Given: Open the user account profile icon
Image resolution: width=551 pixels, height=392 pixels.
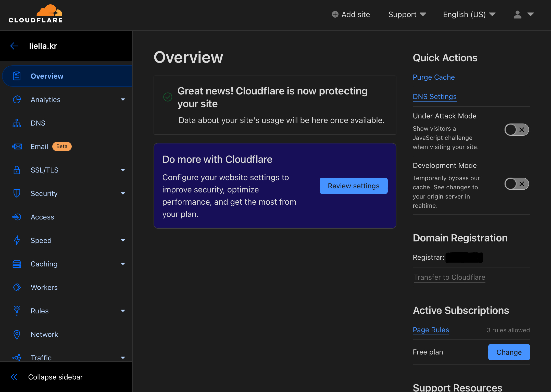Looking at the screenshot, I should coord(517,15).
